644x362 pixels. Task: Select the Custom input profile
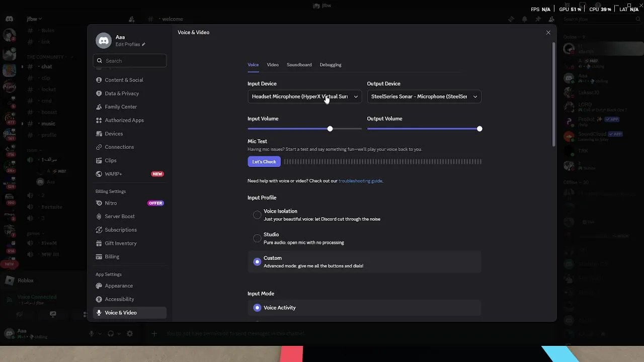pyautogui.click(x=364, y=261)
